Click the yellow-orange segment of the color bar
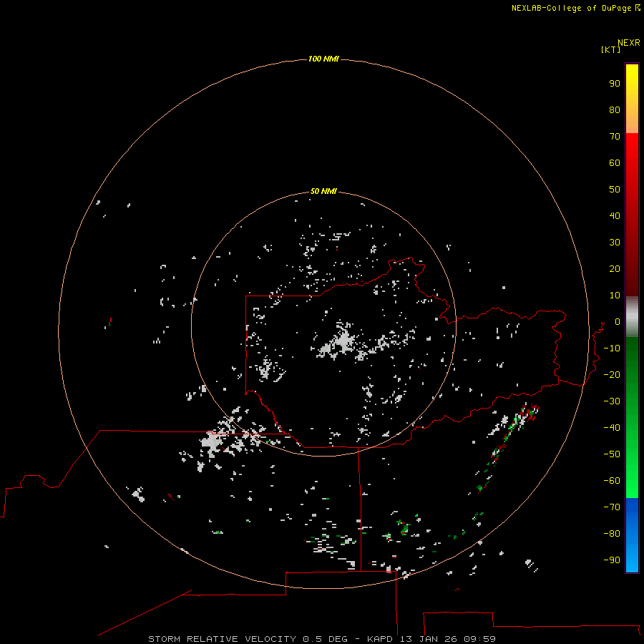 (x=632, y=99)
